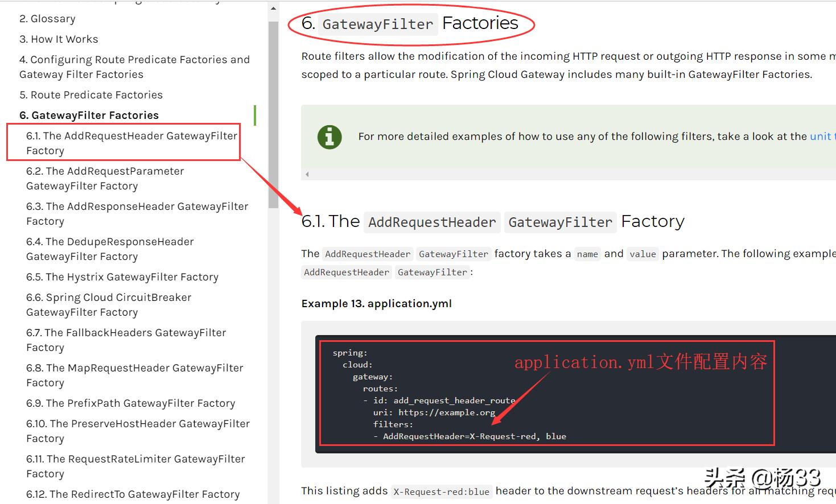Select Route Predicate Factories in the sidebar

90,94
